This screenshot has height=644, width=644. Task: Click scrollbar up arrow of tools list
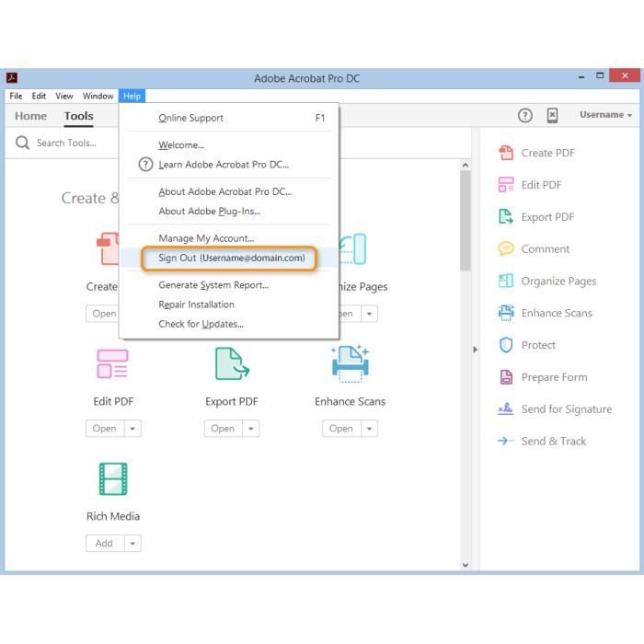(465, 165)
